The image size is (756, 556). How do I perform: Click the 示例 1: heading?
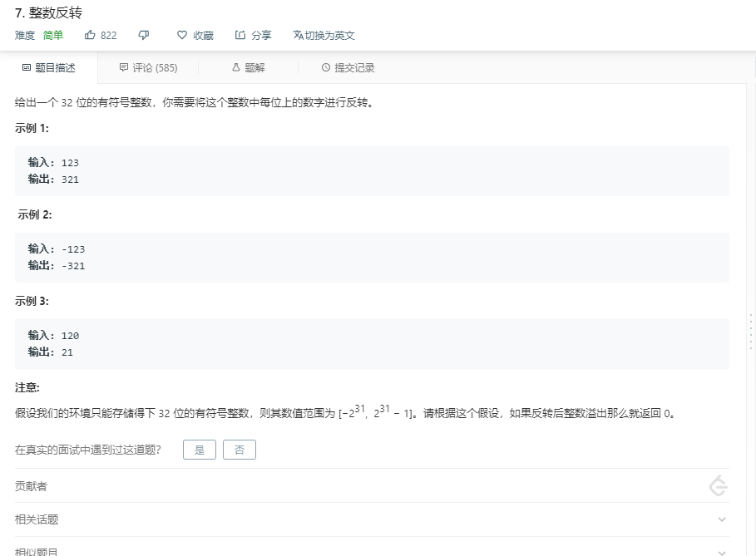coord(32,128)
